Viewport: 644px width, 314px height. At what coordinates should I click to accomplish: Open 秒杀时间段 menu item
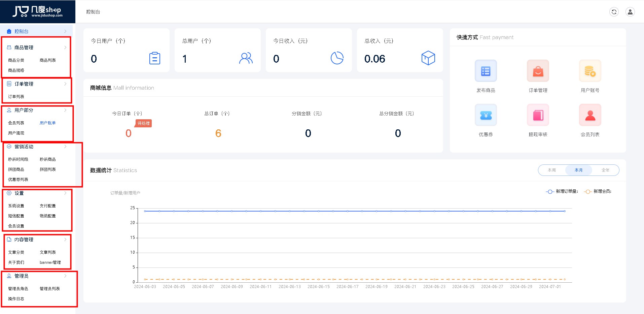[x=18, y=159]
